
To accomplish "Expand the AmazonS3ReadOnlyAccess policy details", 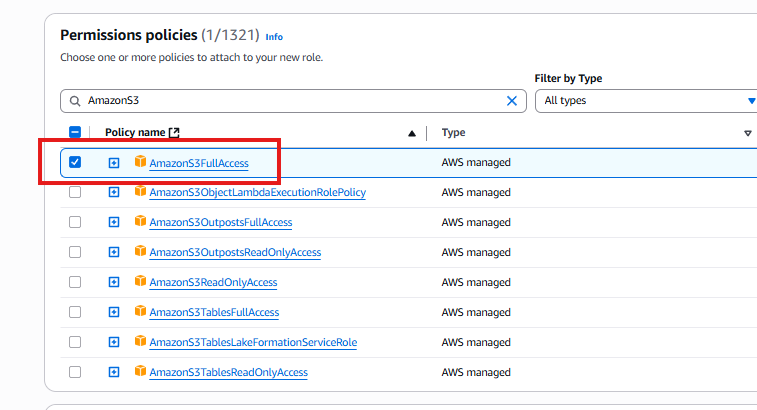I will pyautogui.click(x=114, y=282).
